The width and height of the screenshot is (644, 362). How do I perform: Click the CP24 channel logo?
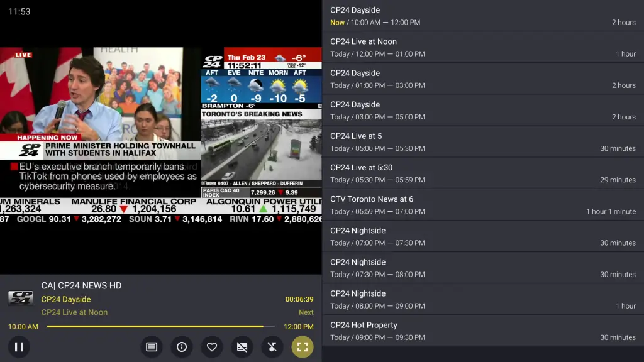[x=21, y=298]
